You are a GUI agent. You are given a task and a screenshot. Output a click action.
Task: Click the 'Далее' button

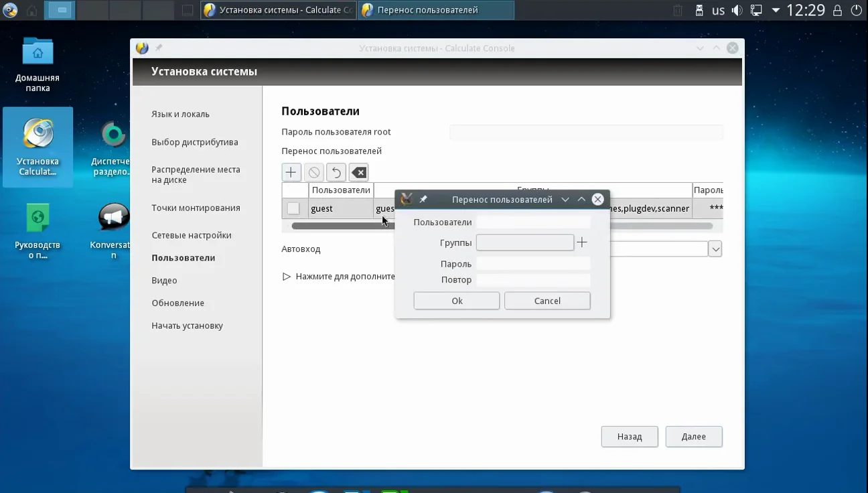[694, 437]
